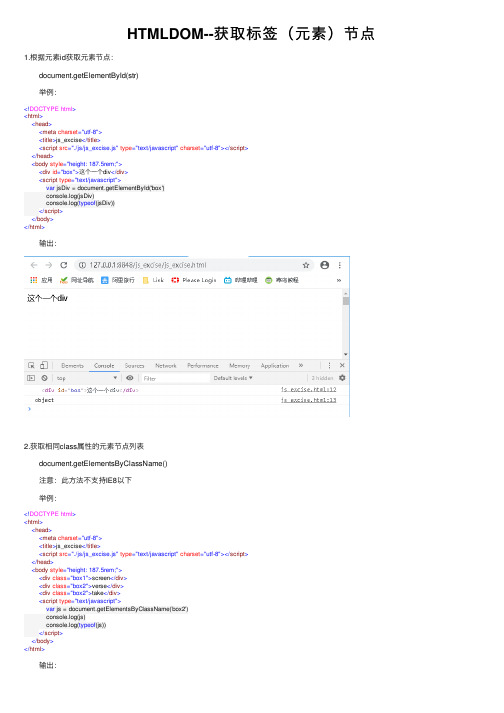This screenshot has width=504, height=713.
Task: Click the site info icon in the address bar
Action: click(x=82, y=265)
